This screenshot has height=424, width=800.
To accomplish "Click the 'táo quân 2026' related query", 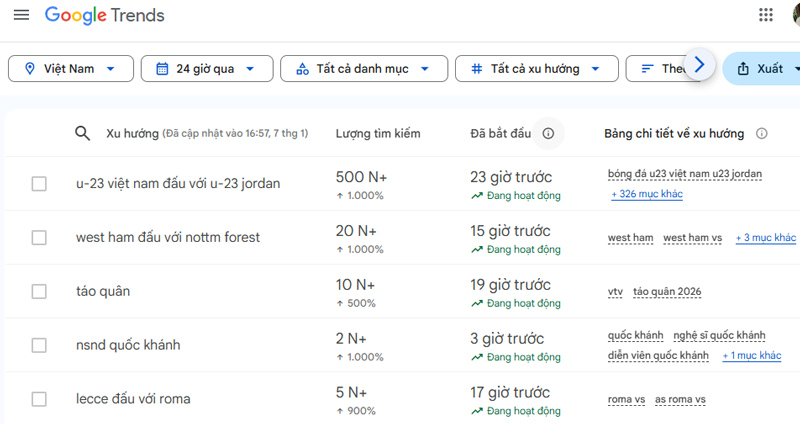I will (x=667, y=292).
